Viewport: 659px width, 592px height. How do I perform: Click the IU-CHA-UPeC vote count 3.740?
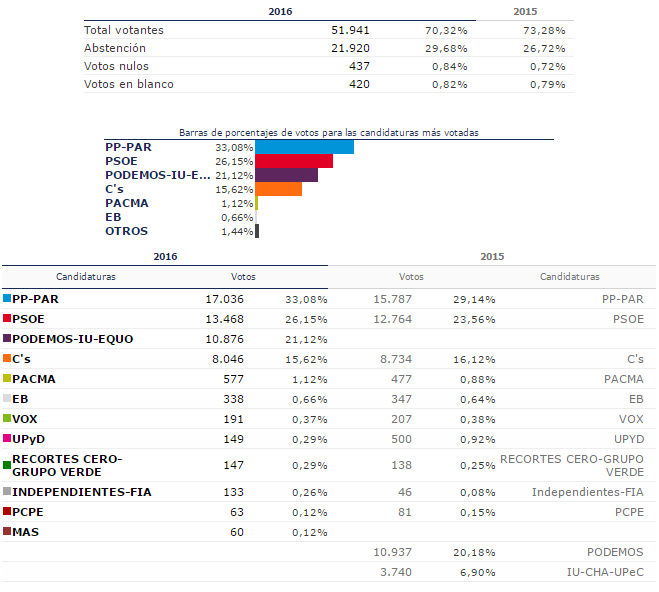coord(396,572)
